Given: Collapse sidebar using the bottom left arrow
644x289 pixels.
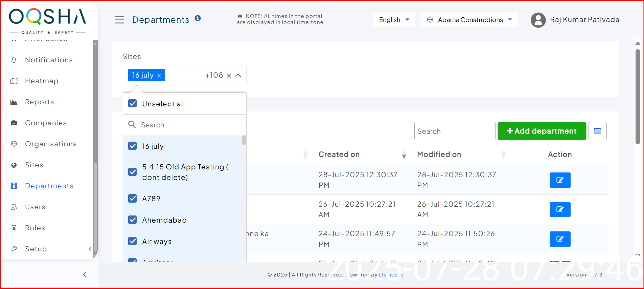Looking at the screenshot, I should 85,274.
